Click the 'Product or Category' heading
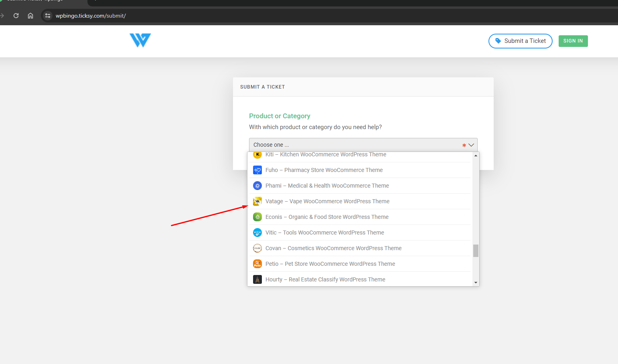Image resolution: width=618 pixels, height=364 pixels. (280, 116)
